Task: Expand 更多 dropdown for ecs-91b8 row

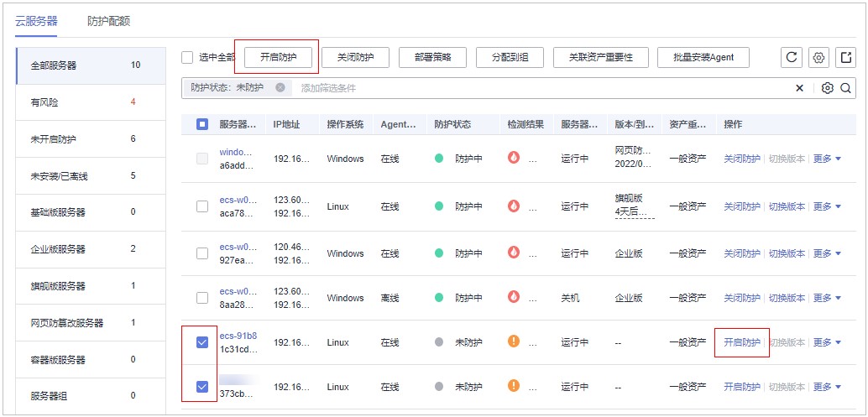Action: click(x=827, y=342)
